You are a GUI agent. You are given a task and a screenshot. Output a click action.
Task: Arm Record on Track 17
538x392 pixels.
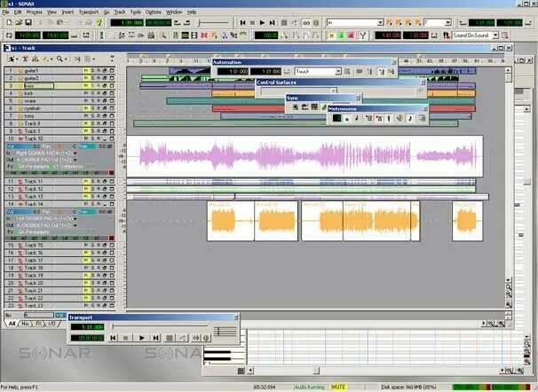[99, 261]
